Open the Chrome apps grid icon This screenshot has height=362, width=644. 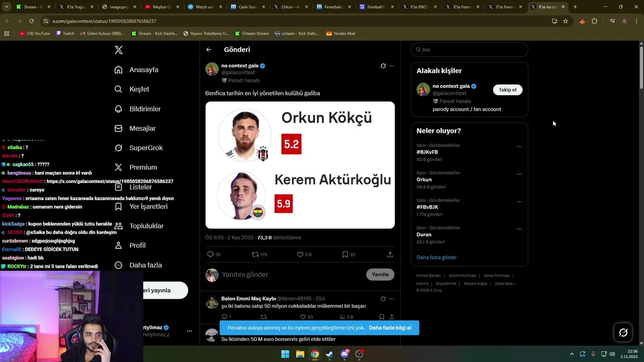coord(7,33)
